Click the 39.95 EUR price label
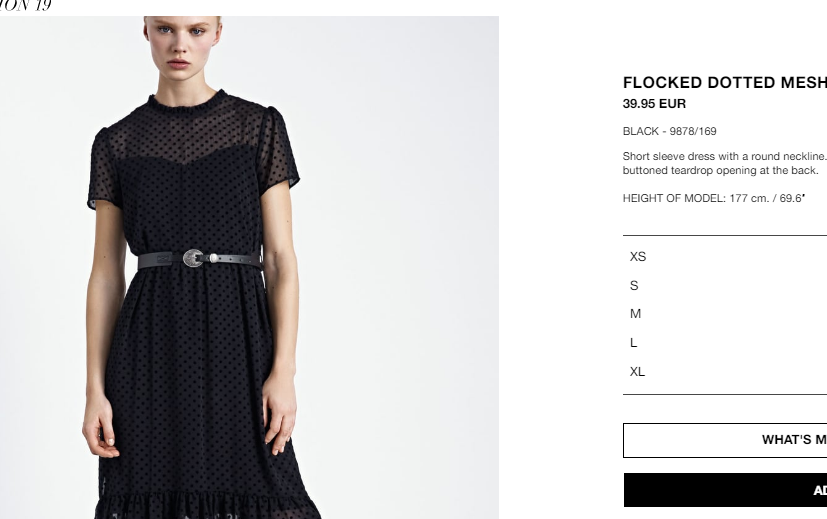The image size is (827, 519). coord(654,104)
